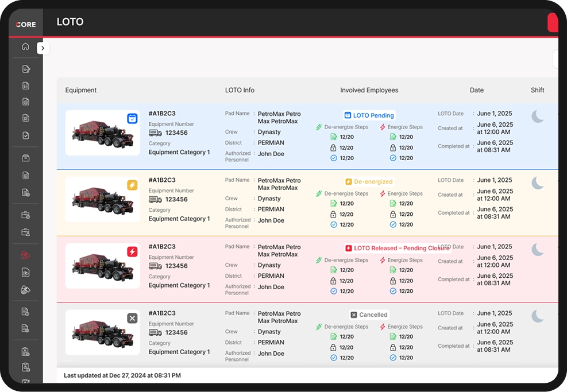Expand the sidebar with the arrow button
567x392 pixels.
point(43,48)
